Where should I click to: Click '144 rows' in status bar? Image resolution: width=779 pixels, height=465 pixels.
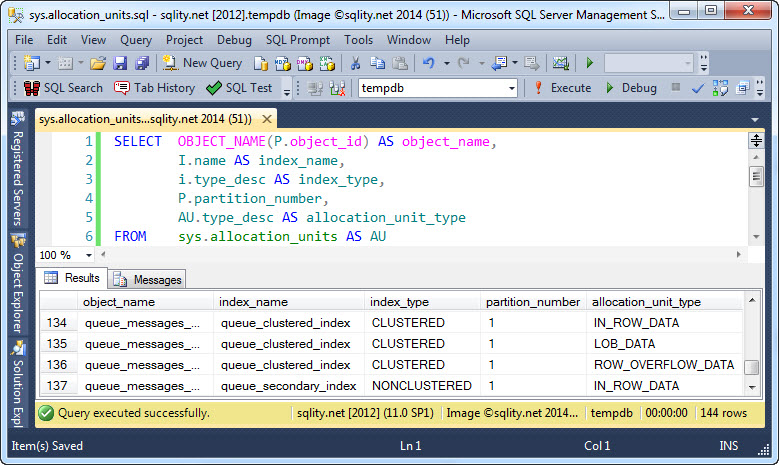[x=723, y=413]
